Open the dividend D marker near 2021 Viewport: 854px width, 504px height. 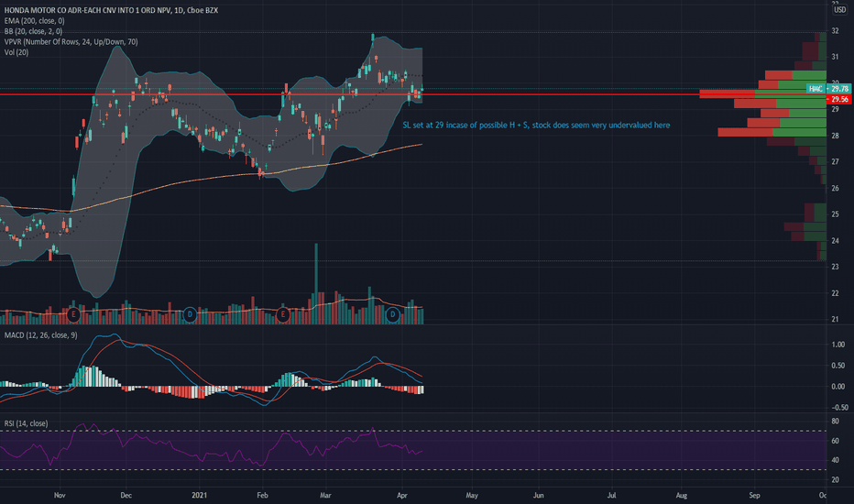pos(190,314)
